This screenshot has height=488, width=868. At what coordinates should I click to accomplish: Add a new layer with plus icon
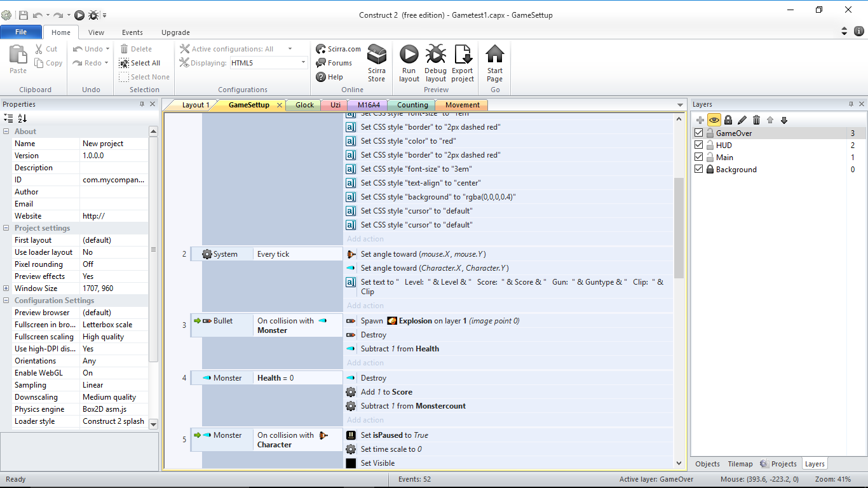700,119
